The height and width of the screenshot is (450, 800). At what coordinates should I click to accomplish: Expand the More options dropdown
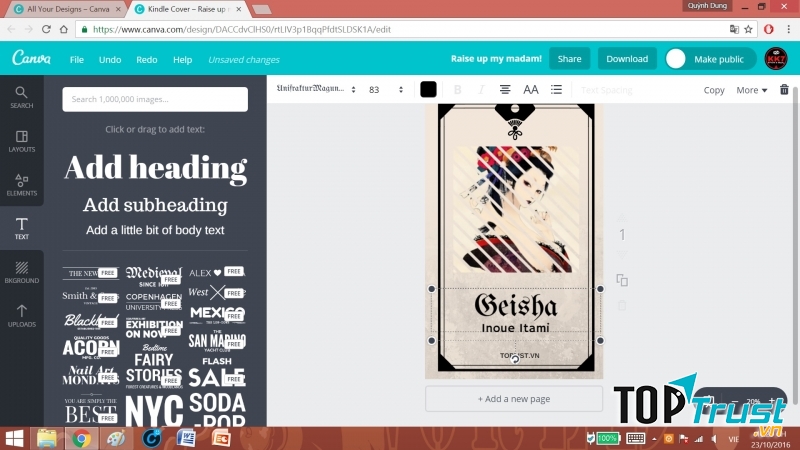tap(752, 90)
